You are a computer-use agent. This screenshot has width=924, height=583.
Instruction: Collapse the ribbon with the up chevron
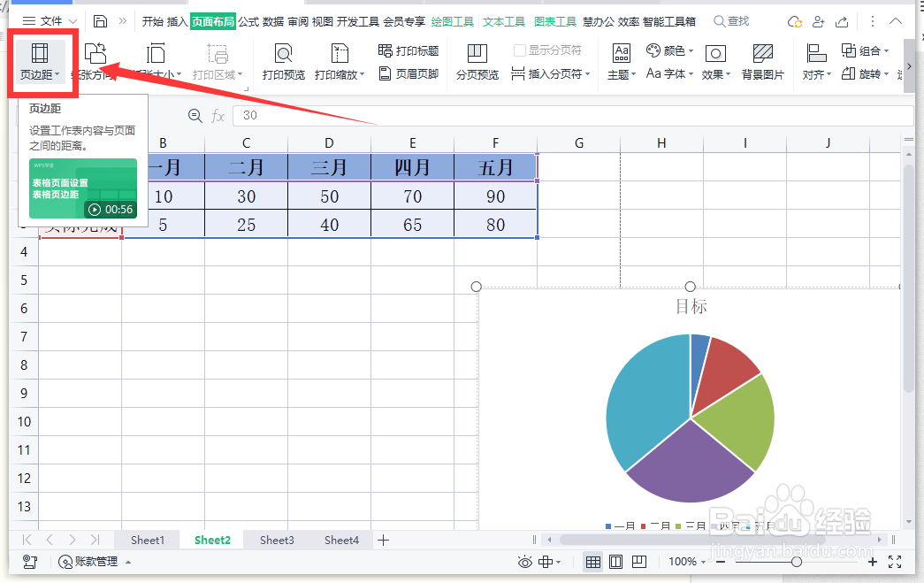895,21
